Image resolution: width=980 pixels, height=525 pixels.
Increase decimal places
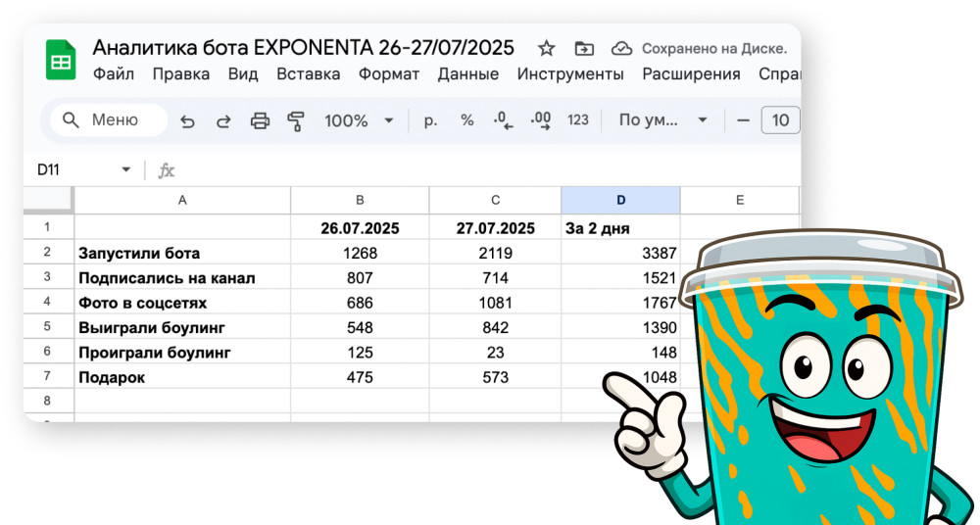[x=540, y=120]
